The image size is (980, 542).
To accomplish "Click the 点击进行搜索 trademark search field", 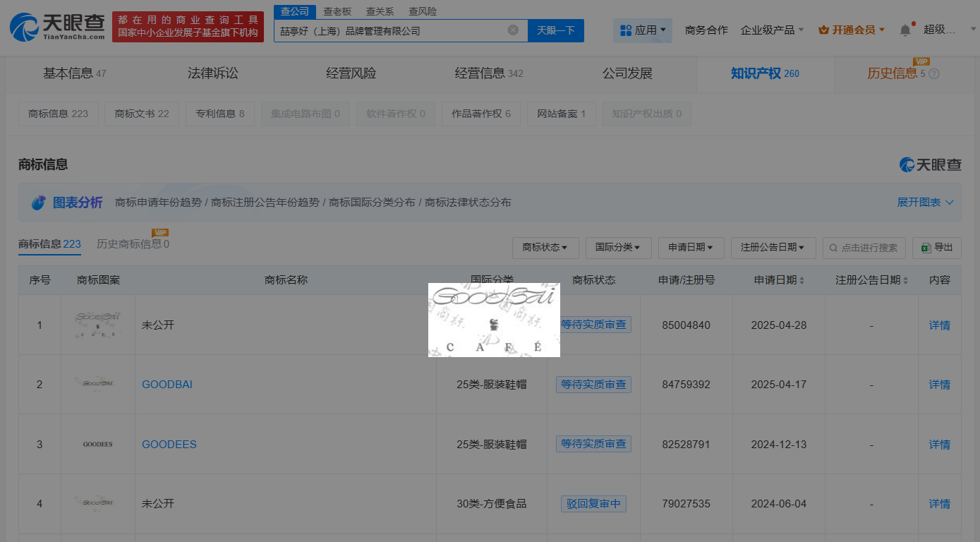I will pos(864,248).
